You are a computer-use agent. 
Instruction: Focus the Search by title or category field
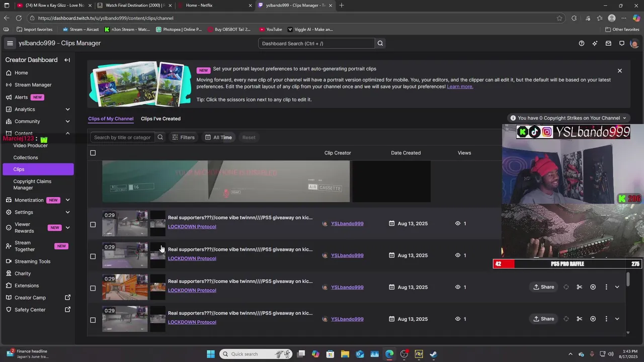click(122, 137)
